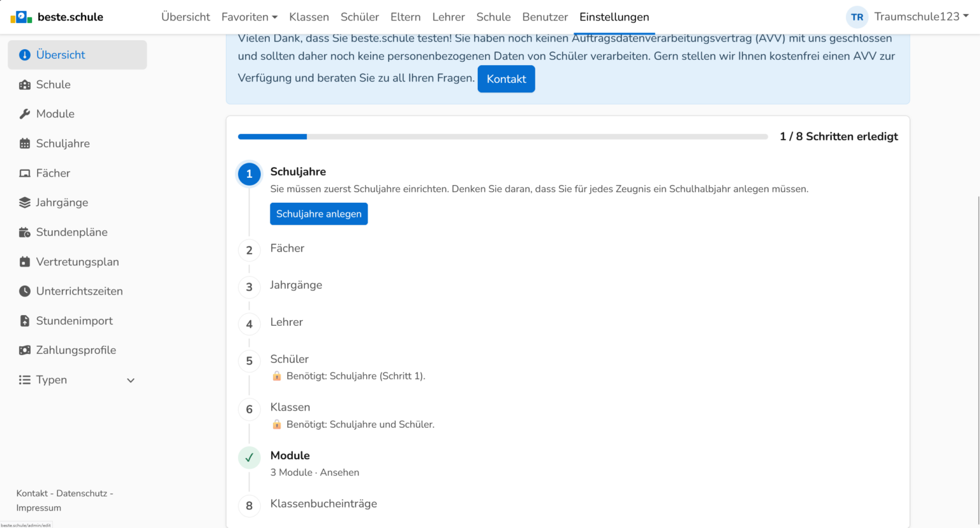Open Eltern in top navigation
Screen dimensions: 980x528
(406, 17)
